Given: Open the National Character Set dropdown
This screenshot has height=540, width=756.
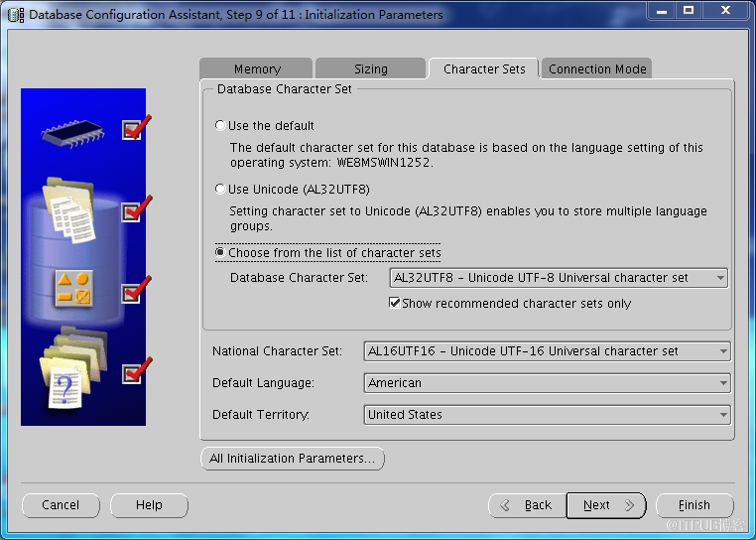Looking at the screenshot, I should tap(548, 351).
